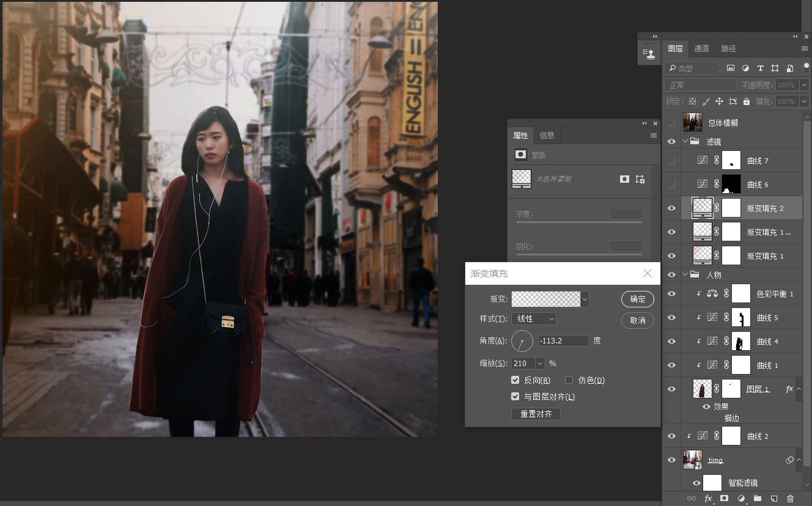Viewport: 812px width, 506px height.
Task: Click the lock position move icon
Action: coord(719,101)
